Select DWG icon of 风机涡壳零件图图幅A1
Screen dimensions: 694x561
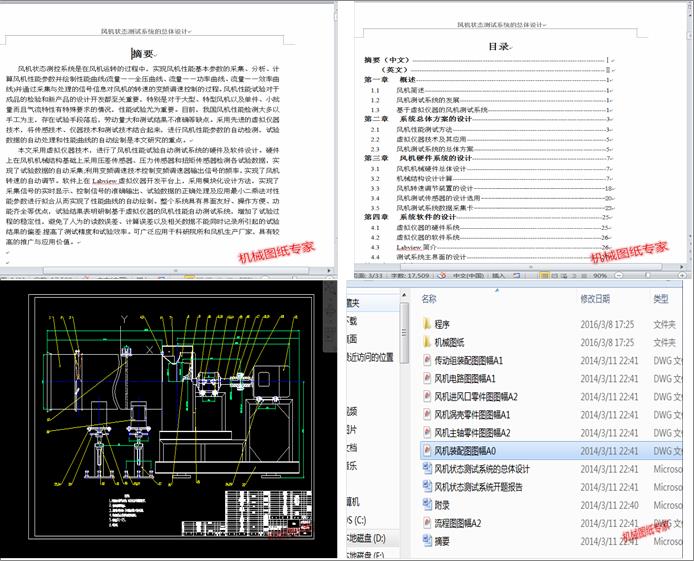click(427, 415)
